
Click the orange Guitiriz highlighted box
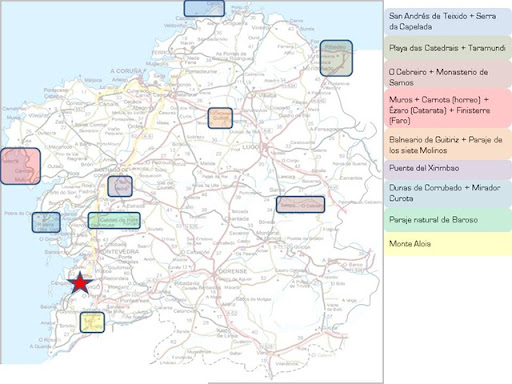coord(220,118)
